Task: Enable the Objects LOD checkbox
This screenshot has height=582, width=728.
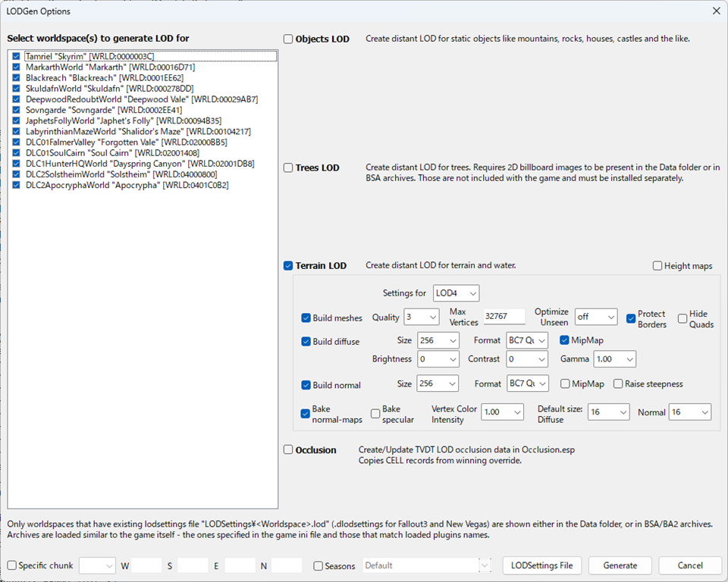Action: (x=288, y=39)
